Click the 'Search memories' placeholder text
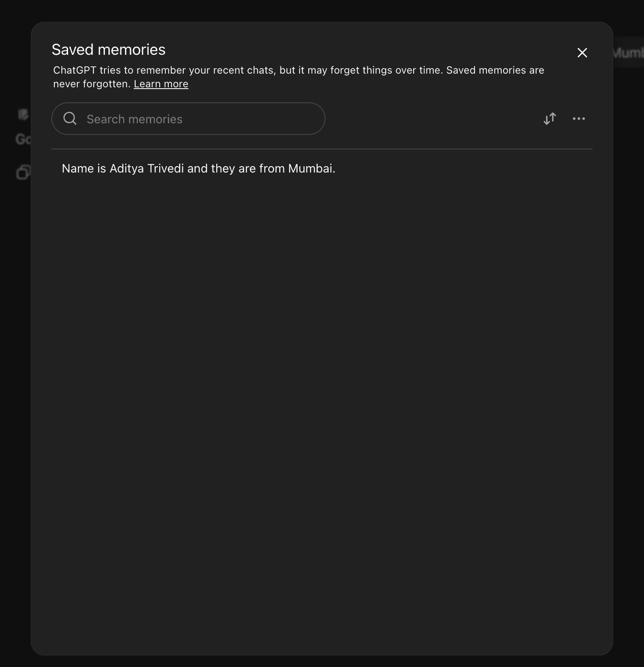Viewport: 644px width, 667px height. click(134, 119)
